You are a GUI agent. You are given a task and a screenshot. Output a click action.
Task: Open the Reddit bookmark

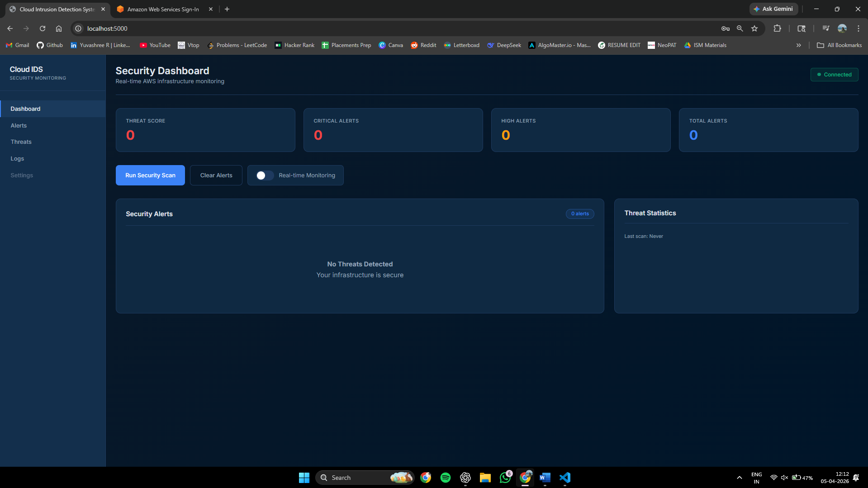click(423, 45)
